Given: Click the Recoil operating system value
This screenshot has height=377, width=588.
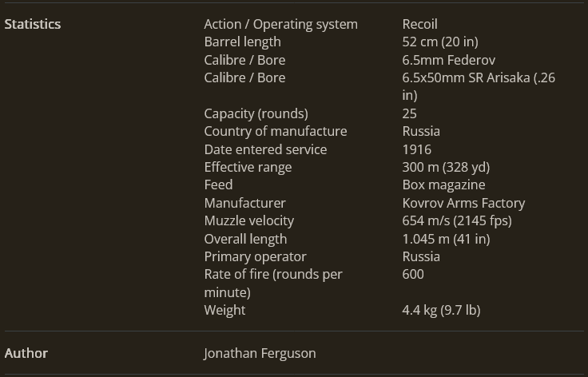Looking at the screenshot, I should (x=419, y=24).
